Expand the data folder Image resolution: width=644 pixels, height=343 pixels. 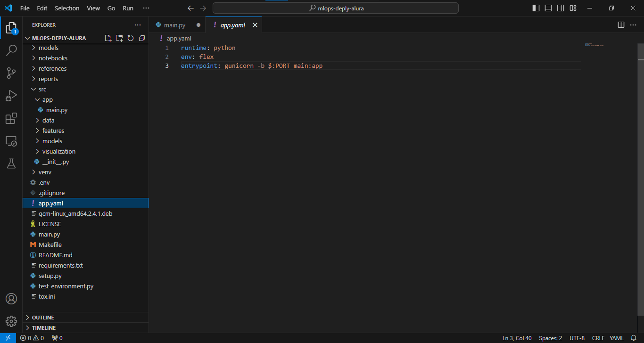tap(85, 120)
